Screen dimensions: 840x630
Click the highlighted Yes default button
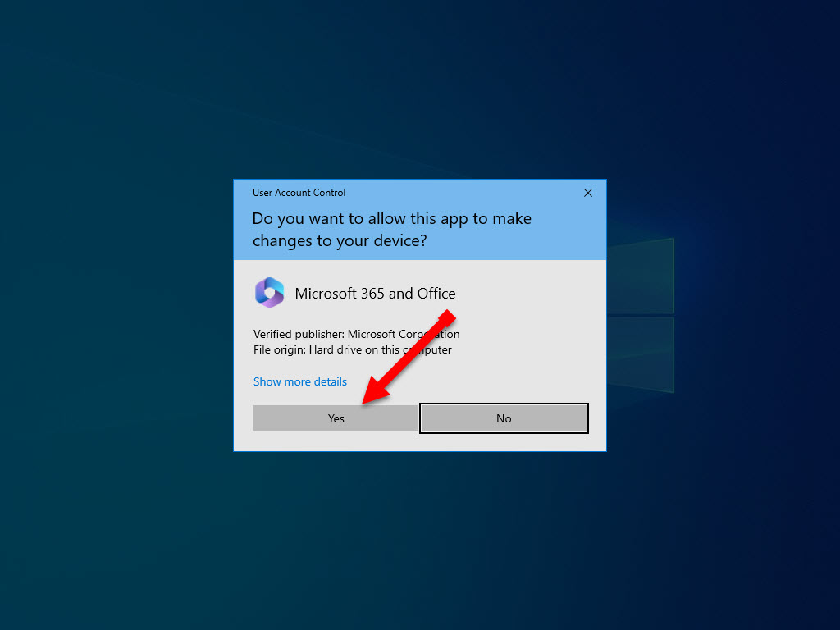point(336,418)
